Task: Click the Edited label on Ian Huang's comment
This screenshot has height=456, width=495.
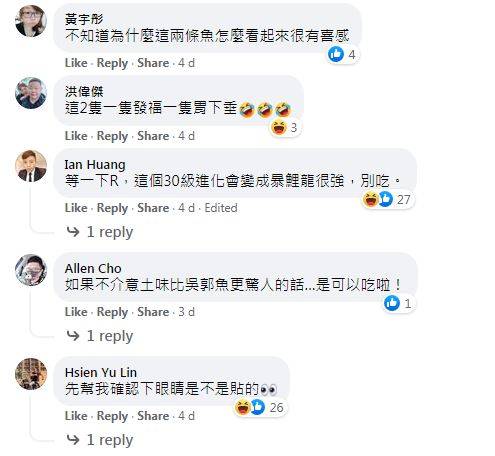Action: (x=221, y=208)
